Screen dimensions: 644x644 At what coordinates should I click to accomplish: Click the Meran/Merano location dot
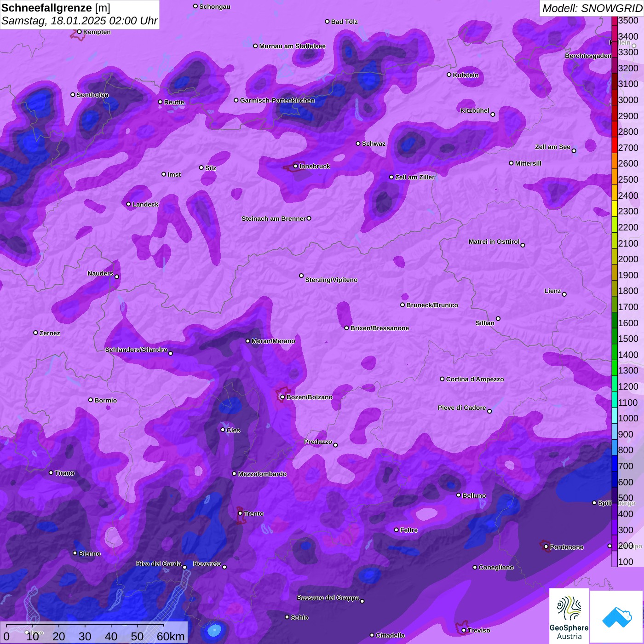[247, 341]
